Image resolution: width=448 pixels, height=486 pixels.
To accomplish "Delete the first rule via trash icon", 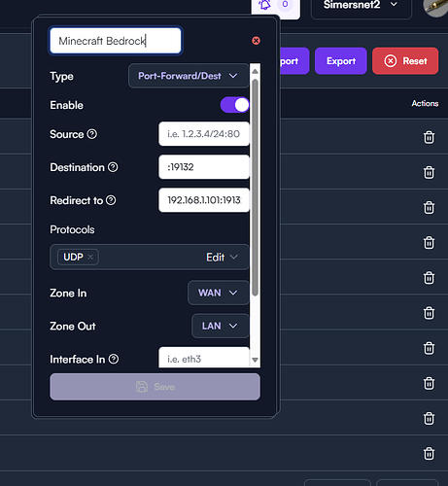I will 429,137.
